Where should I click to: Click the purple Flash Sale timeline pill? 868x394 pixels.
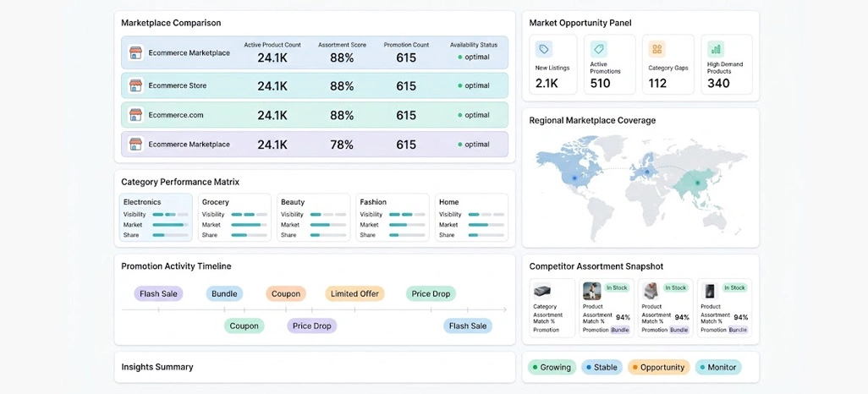pos(158,294)
